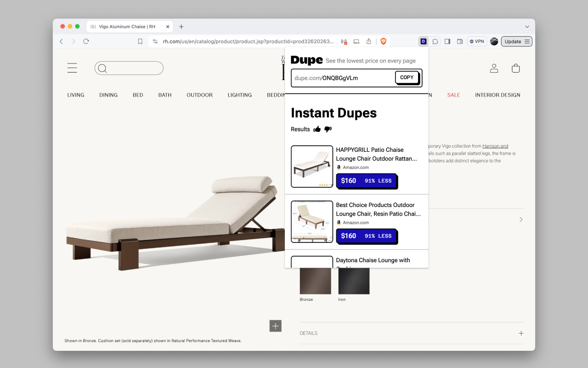Open the tab search dropdown arrow
The width and height of the screenshot is (588, 368).
[527, 27]
